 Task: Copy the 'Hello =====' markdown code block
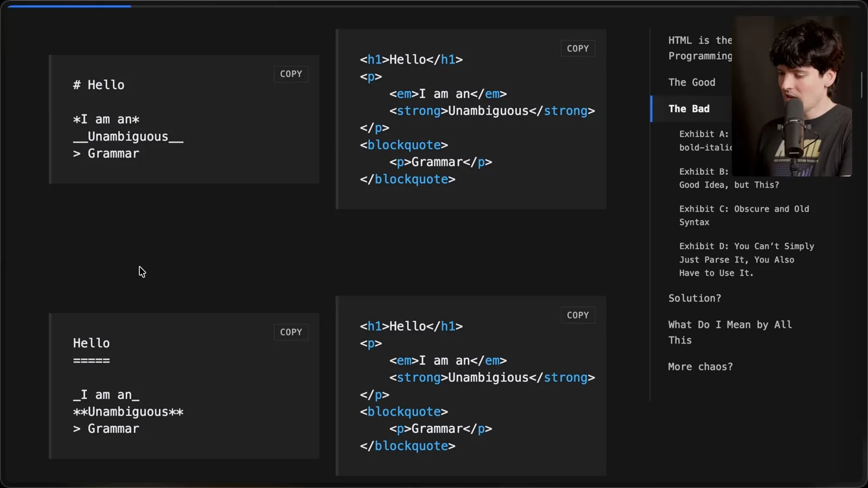pos(291,332)
